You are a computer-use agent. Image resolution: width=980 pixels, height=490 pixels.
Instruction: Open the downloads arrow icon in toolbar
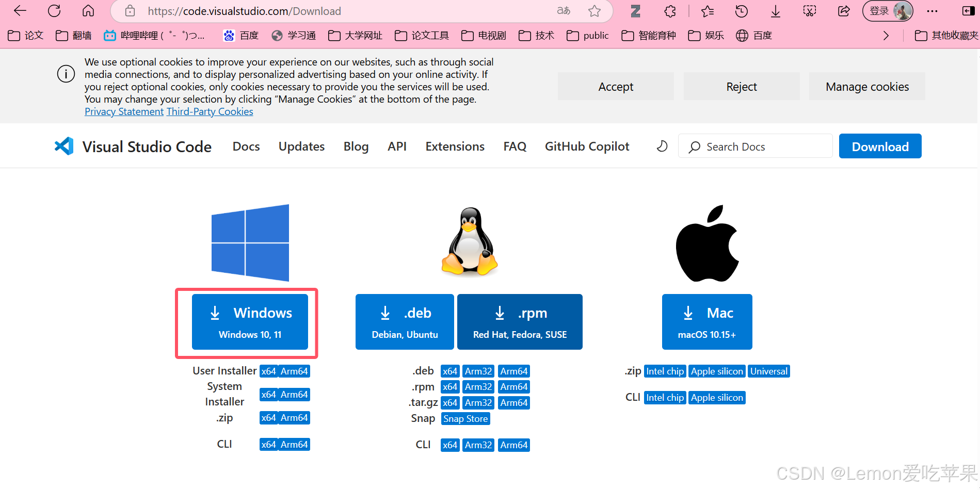[x=776, y=11]
